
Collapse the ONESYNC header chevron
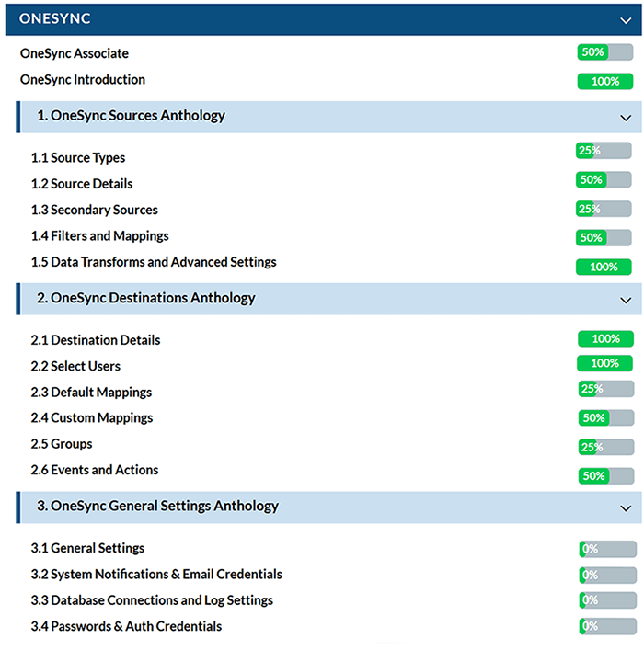[x=626, y=20]
